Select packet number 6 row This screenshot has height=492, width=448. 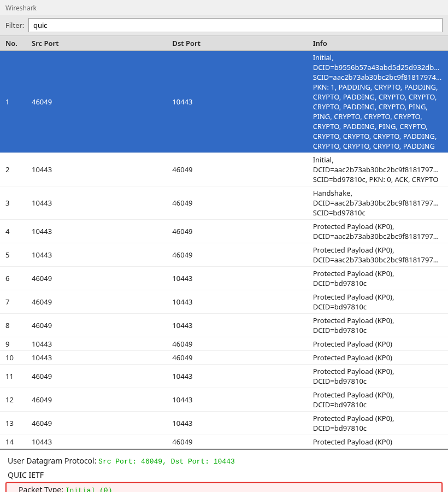(224, 279)
